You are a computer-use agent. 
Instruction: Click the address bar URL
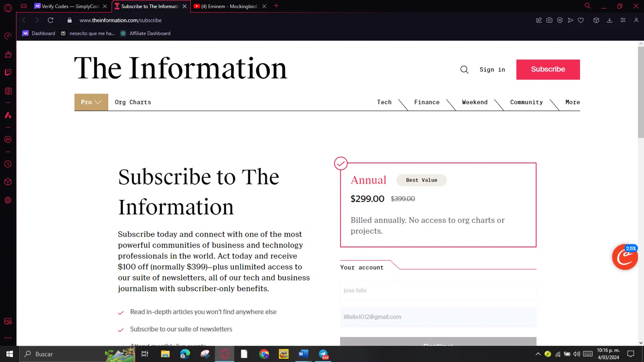(121, 20)
